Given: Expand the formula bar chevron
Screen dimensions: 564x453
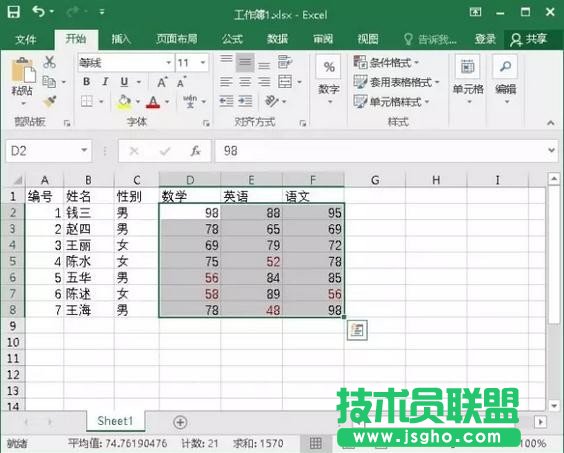Looking at the screenshot, I should tap(551, 150).
